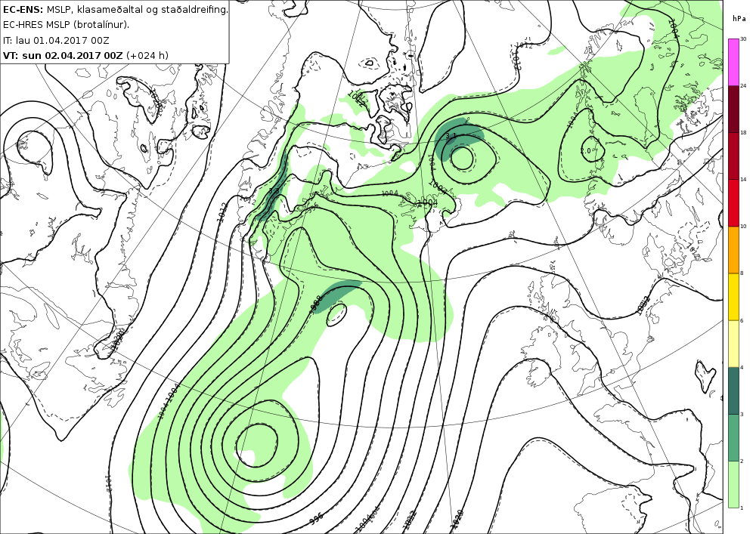Pick the pale yellow 4–6 hPa legend swatch
Image resolution: width=756 pixels, height=534 pixels.
[x=733, y=344]
